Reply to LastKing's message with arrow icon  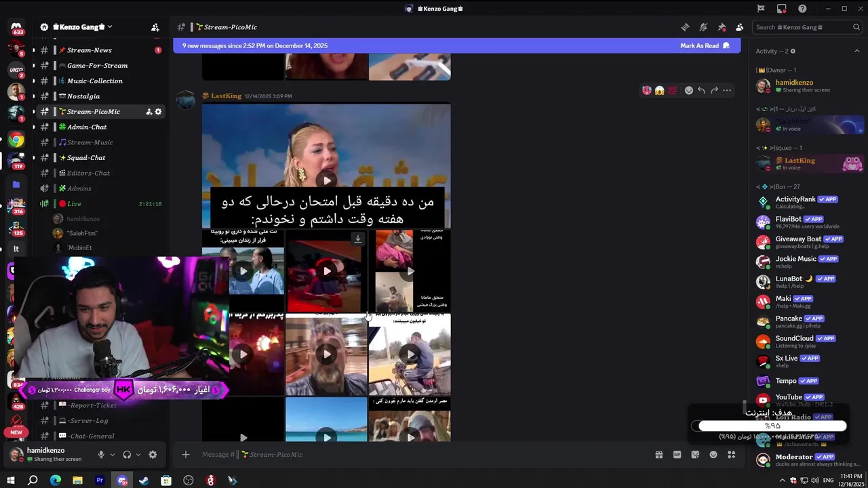click(x=701, y=90)
